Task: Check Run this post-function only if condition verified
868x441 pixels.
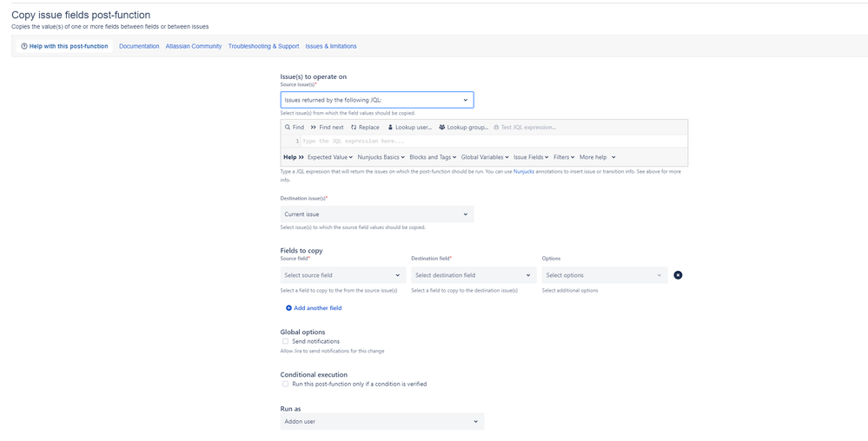Action: tap(285, 384)
